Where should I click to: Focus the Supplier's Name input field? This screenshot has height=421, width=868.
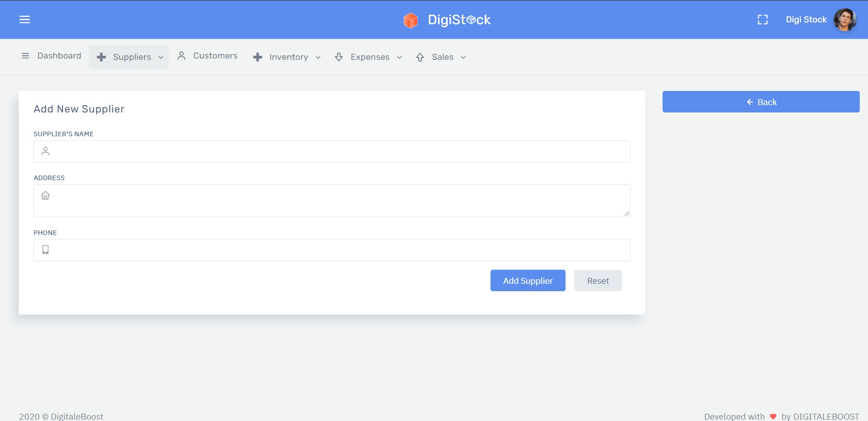pyautogui.click(x=332, y=151)
